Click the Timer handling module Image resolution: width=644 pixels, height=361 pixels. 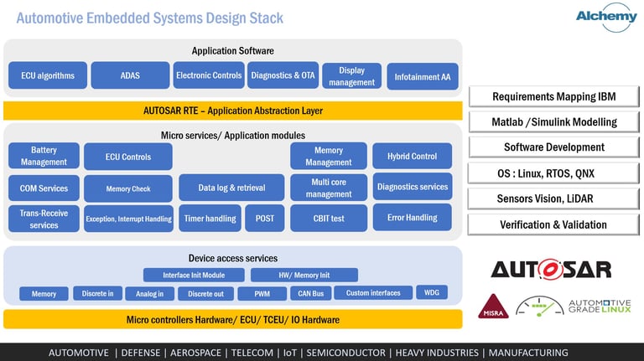point(210,219)
